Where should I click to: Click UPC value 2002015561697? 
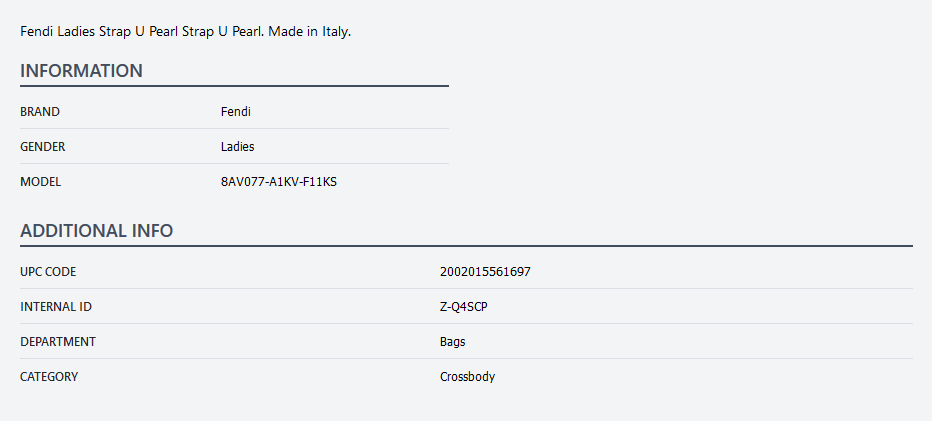point(485,272)
